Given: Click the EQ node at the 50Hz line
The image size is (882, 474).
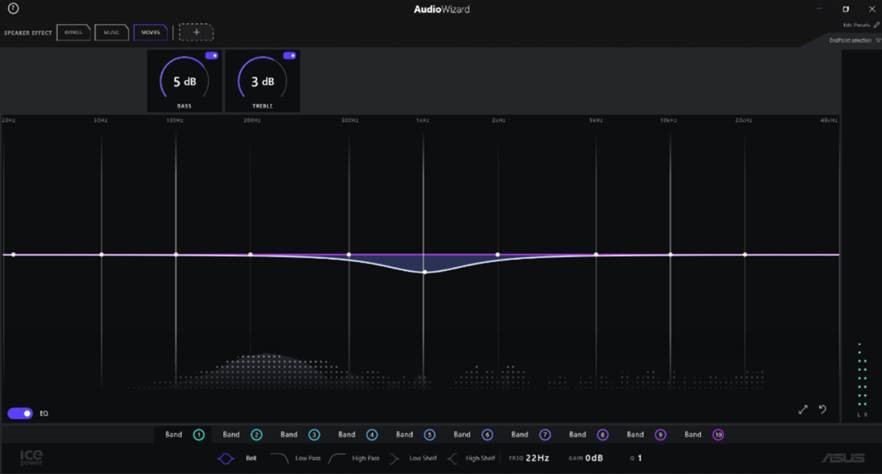Looking at the screenshot, I should (x=102, y=255).
